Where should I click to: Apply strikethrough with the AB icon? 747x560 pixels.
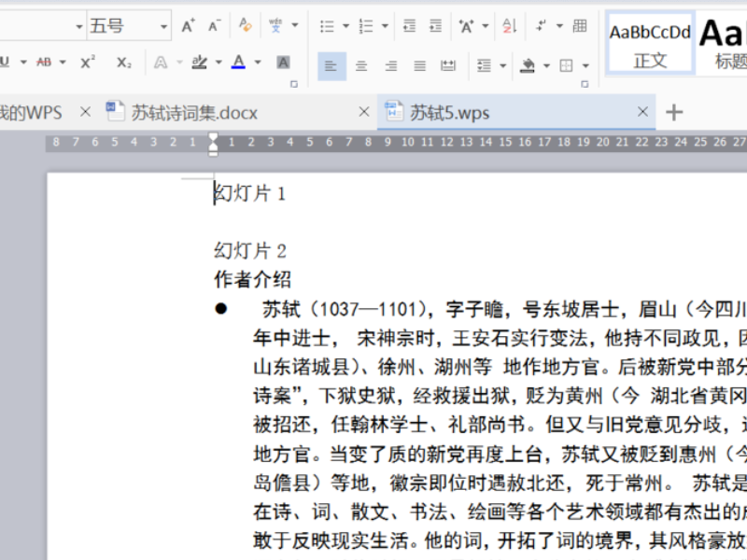44,62
